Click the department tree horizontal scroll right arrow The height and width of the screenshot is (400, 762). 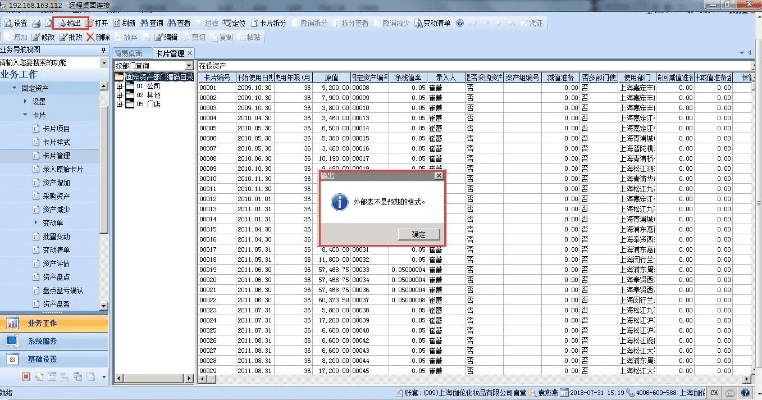click(190, 378)
